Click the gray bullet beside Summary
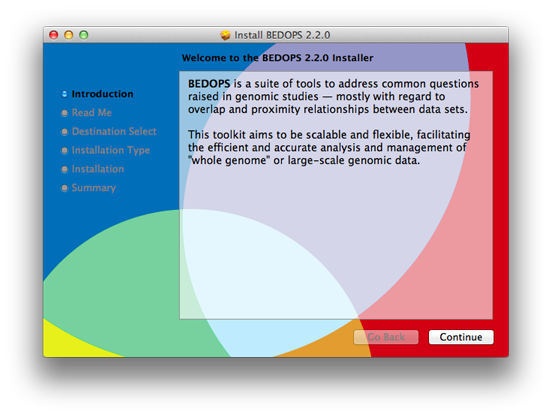The width and height of the screenshot is (551, 416). point(64,188)
